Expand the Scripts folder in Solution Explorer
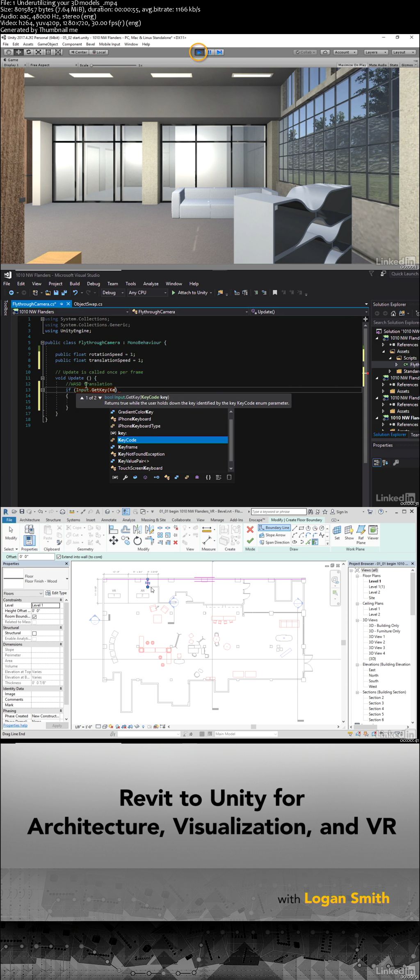The width and height of the screenshot is (420, 980). [390, 358]
